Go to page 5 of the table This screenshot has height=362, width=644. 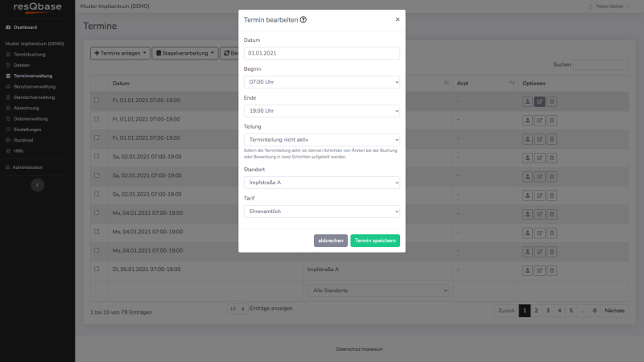click(571, 311)
